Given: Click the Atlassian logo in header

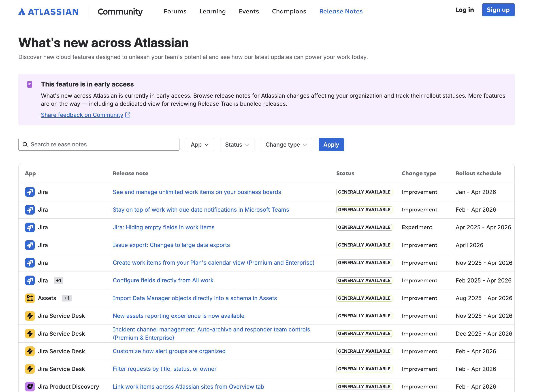Looking at the screenshot, I should click(x=48, y=12).
